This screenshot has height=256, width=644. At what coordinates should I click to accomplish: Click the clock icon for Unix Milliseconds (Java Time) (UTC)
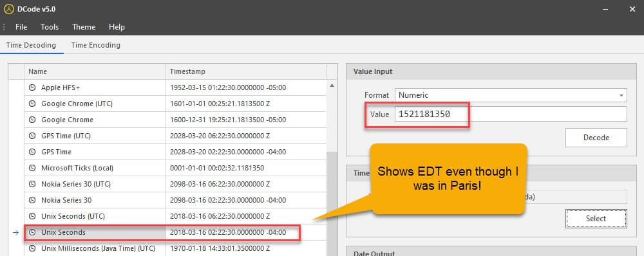[32, 248]
